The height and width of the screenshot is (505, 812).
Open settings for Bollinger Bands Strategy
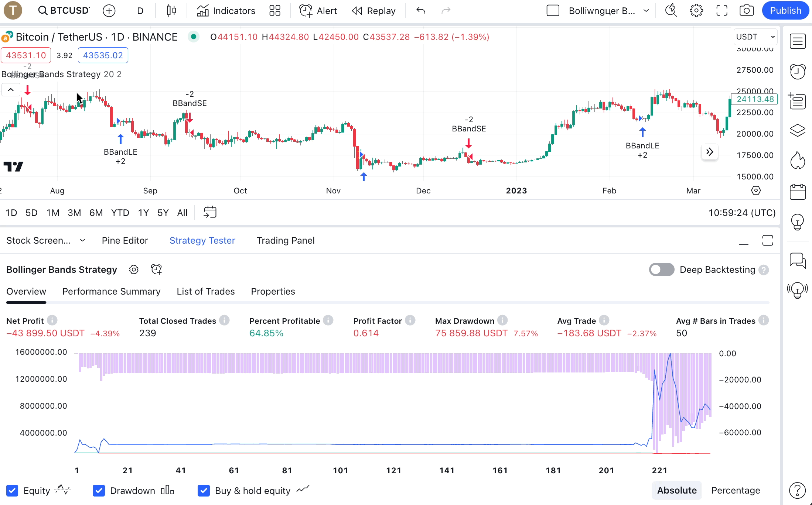133,269
